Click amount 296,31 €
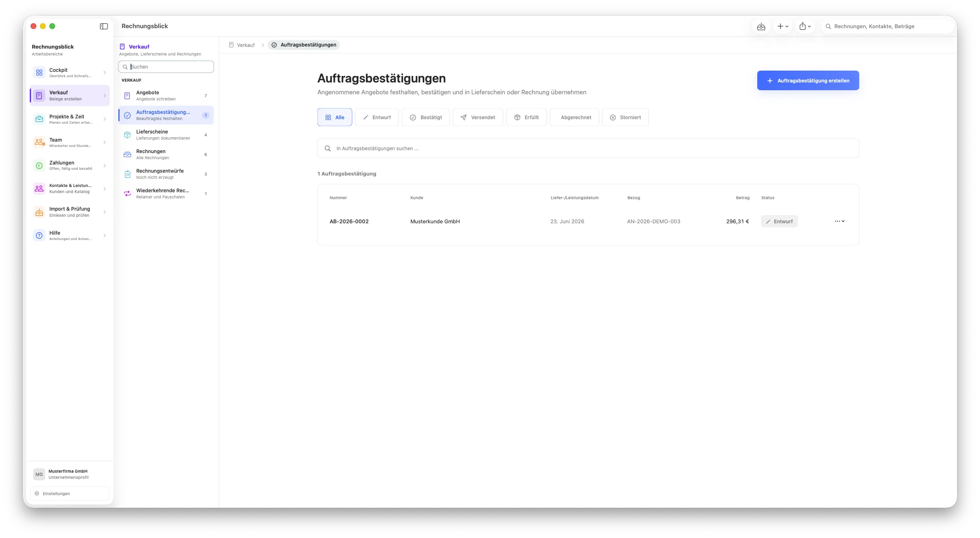The height and width of the screenshot is (538, 980). coord(738,222)
